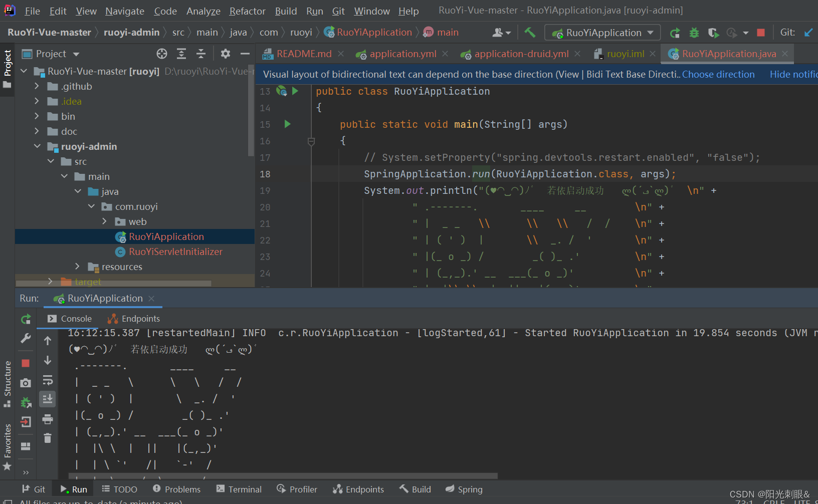Open the user account icon dropdown
The image size is (818, 504).
click(x=502, y=33)
